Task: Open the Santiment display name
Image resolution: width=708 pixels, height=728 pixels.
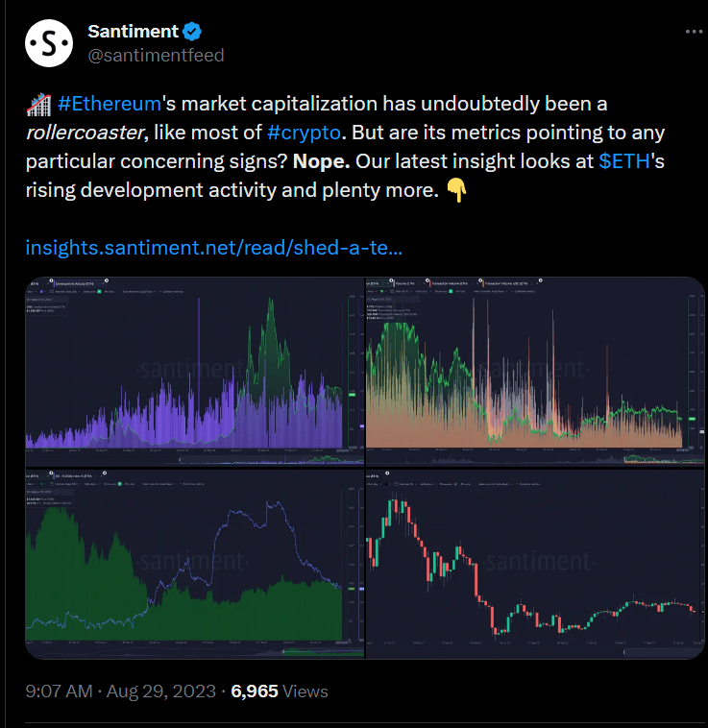Action: click(133, 32)
